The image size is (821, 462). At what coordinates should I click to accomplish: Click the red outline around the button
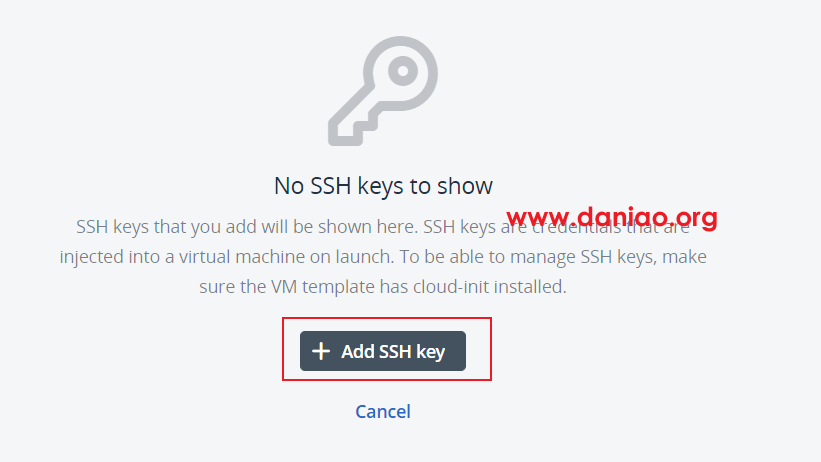[387, 318]
